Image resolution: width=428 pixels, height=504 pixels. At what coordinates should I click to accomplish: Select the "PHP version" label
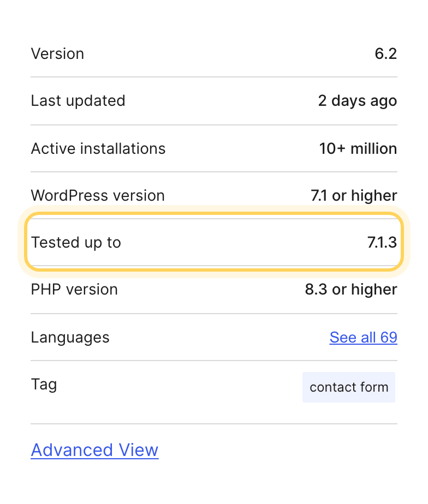pos(74,289)
